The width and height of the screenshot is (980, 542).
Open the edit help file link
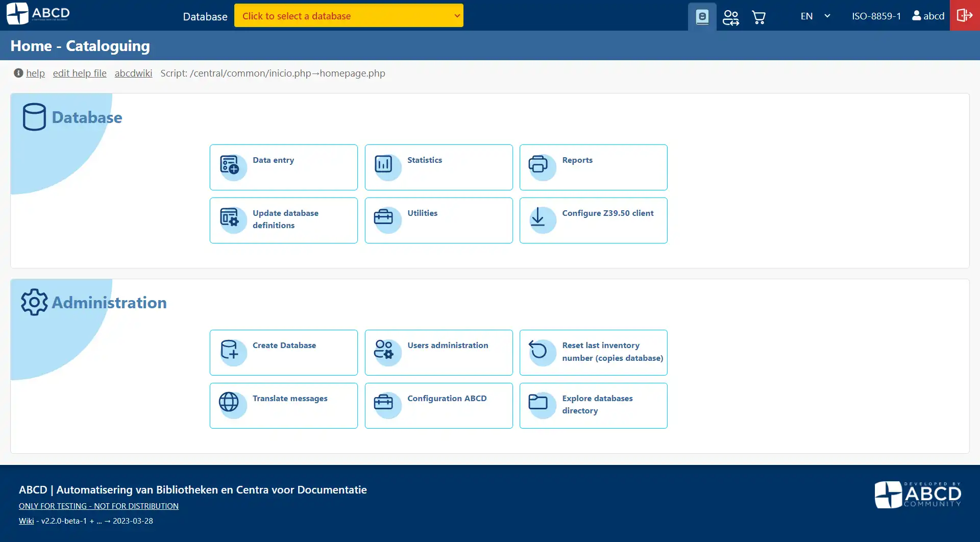[x=80, y=73]
